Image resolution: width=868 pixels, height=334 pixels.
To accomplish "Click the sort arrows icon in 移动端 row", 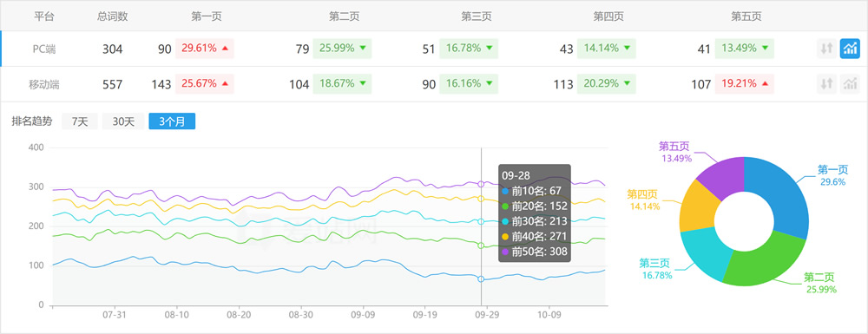I will point(826,84).
